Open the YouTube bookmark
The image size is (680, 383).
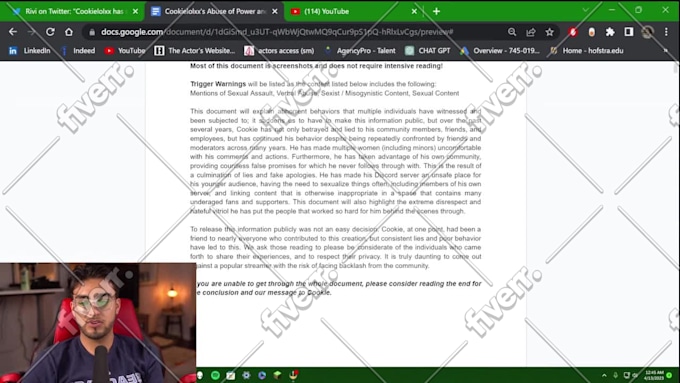pos(125,51)
